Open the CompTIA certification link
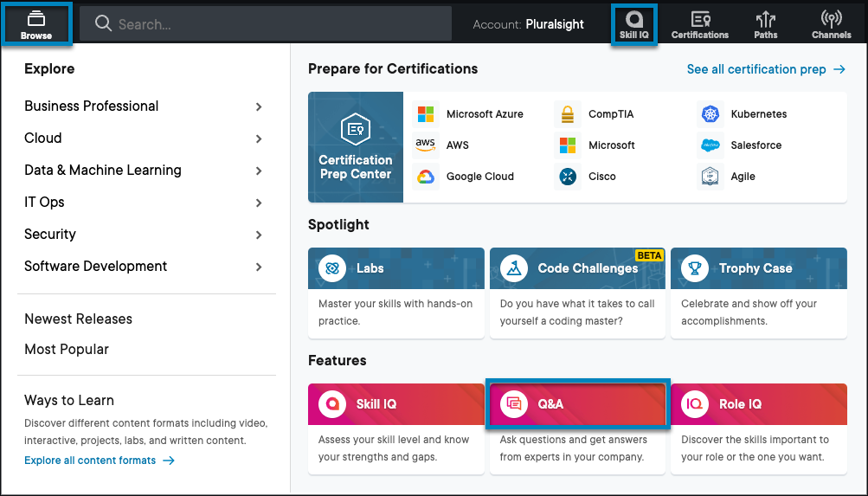Image resolution: width=868 pixels, height=496 pixels. point(611,114)
